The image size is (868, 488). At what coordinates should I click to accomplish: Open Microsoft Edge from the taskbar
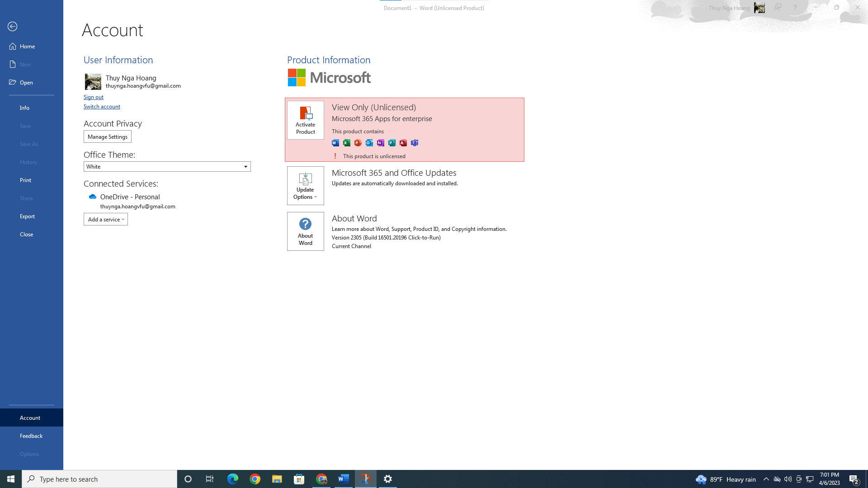232,479
